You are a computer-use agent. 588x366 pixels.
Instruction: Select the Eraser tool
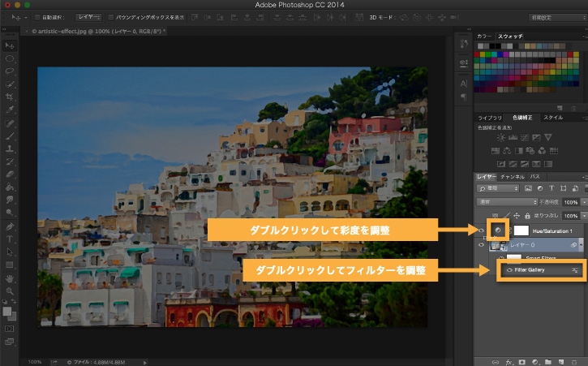tap(10, 174)
